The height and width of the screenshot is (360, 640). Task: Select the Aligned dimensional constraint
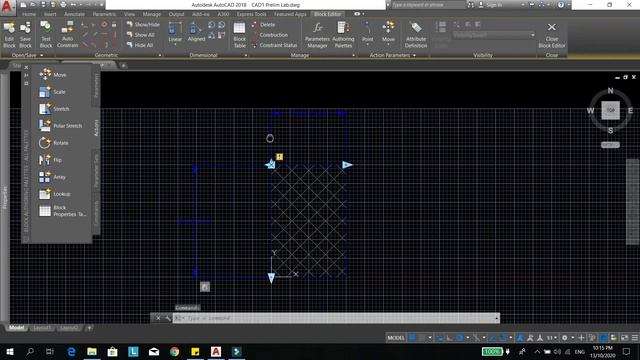[196, 33]
